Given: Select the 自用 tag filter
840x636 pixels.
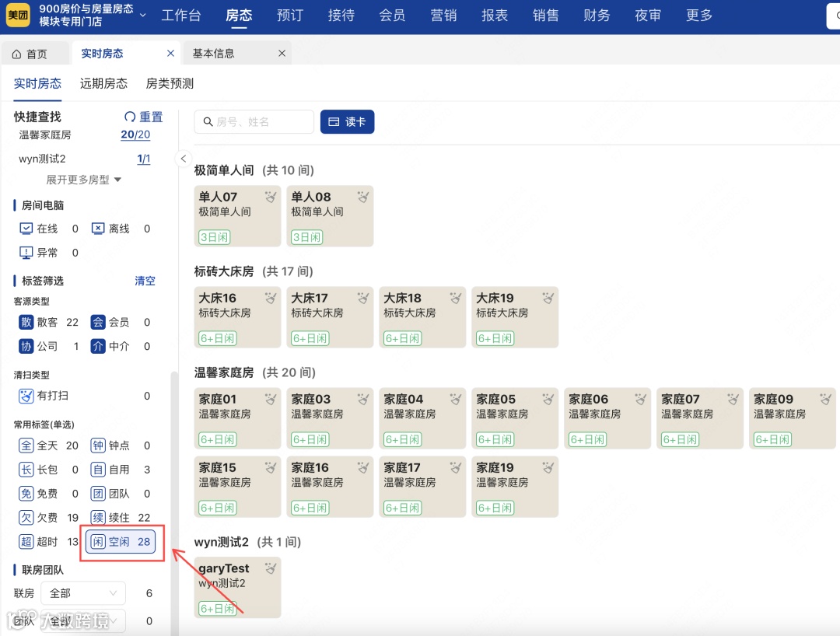Looking at the screenshot, I should tap(121, 470).
